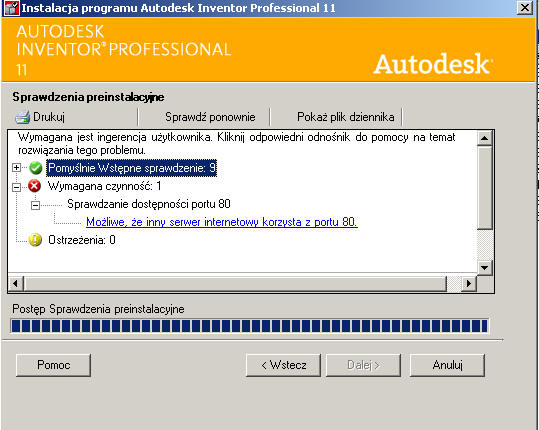Open the port 80 internet server help link

[x=222, y=222]
